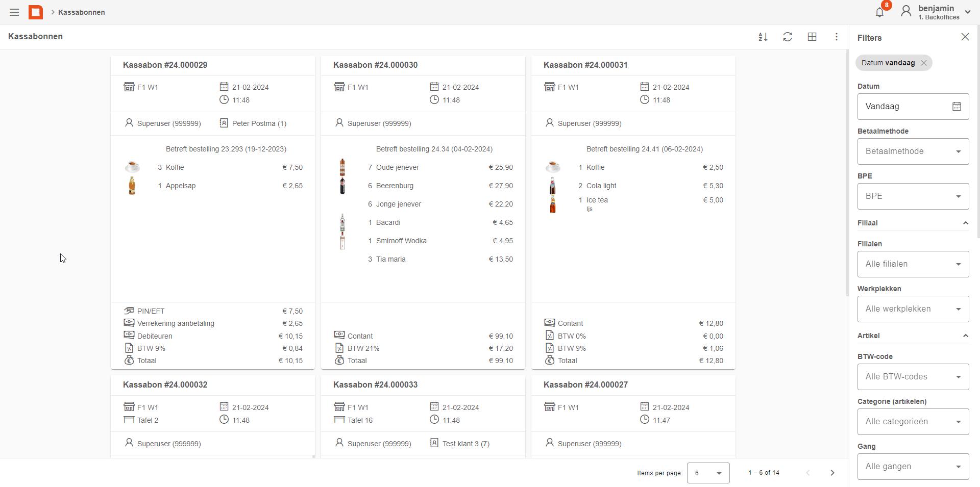Open Kassabon #24.000032 title
Viewport: 980px width, 487px height.
coord(165,385)
